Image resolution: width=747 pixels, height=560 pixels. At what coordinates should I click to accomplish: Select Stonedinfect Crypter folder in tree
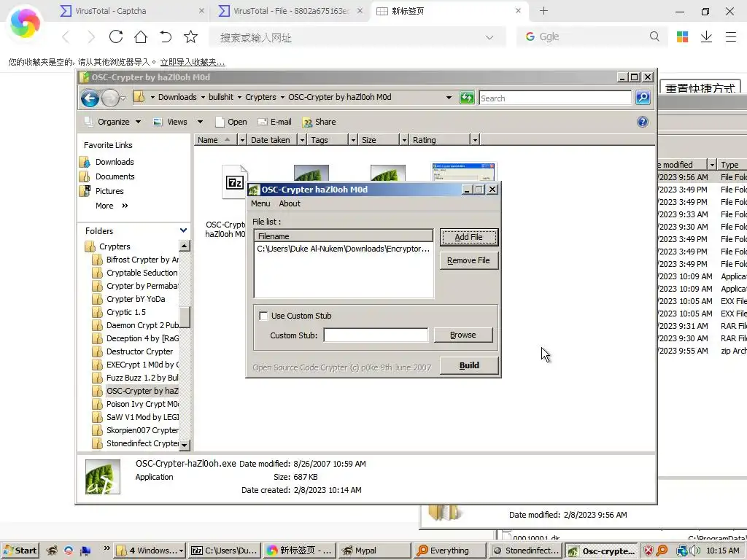click(x=136, y=443)
